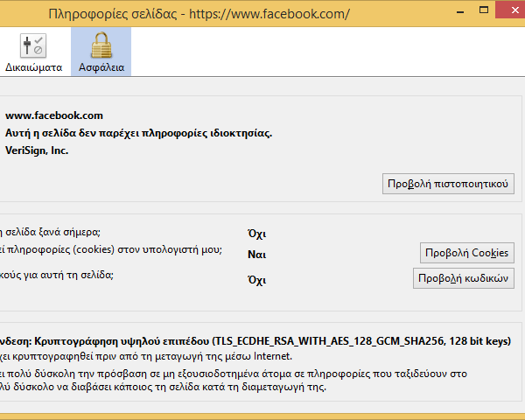Click the window title 'Πληροφορίες σελίδας'
Image resolution: width=525 pixels, height=420 pixels.
[113, 14]
